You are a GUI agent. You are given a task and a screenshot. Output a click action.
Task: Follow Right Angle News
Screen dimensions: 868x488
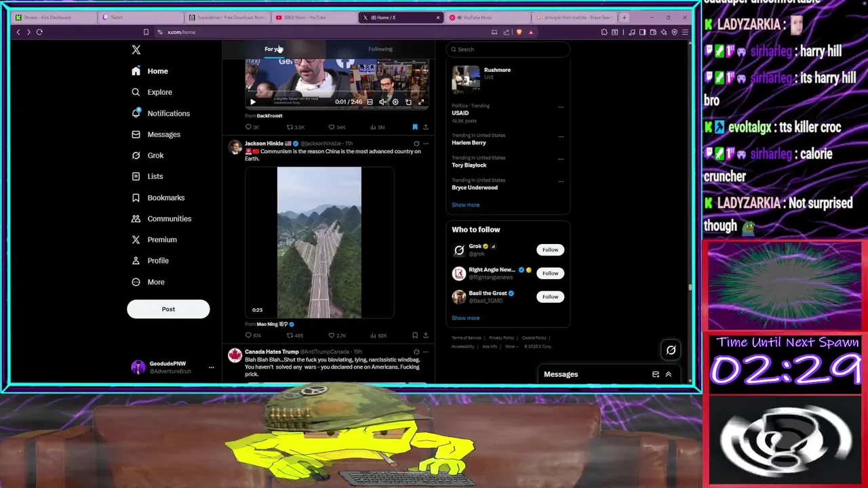click(x=550, y=273)
